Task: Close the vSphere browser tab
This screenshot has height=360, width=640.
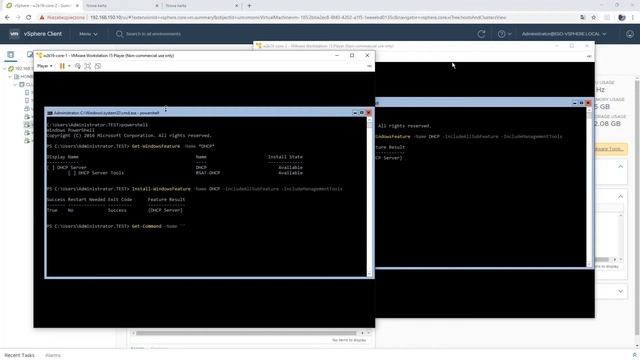Action: click(x=77, y=6)
